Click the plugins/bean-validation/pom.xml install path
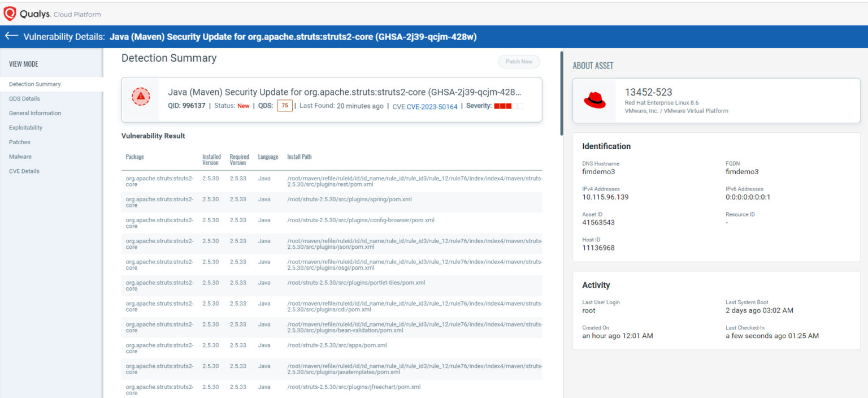This screenshot has height=398, width=868. (414, 327)
